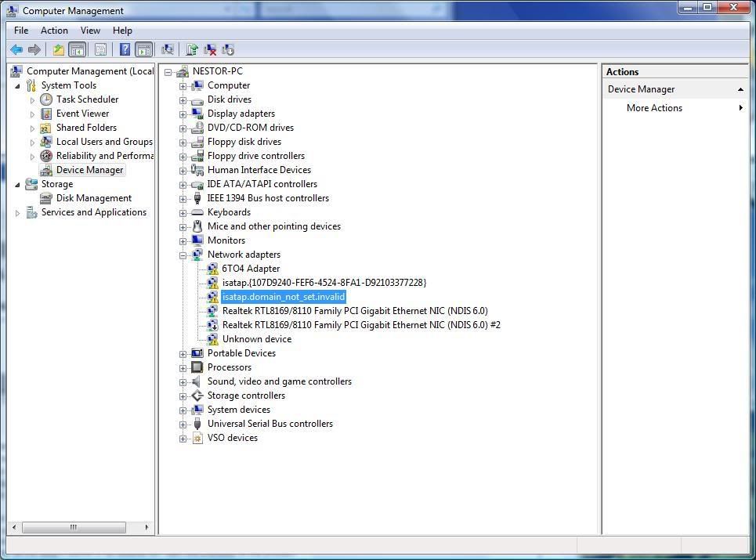Select Disk Management in the left tree
The height and width of the screenshot is (560, 756).
(93, 198)
